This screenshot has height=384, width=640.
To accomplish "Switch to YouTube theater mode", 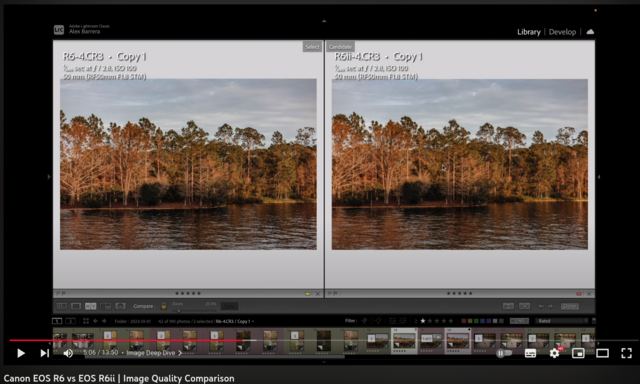I will 602,353.
